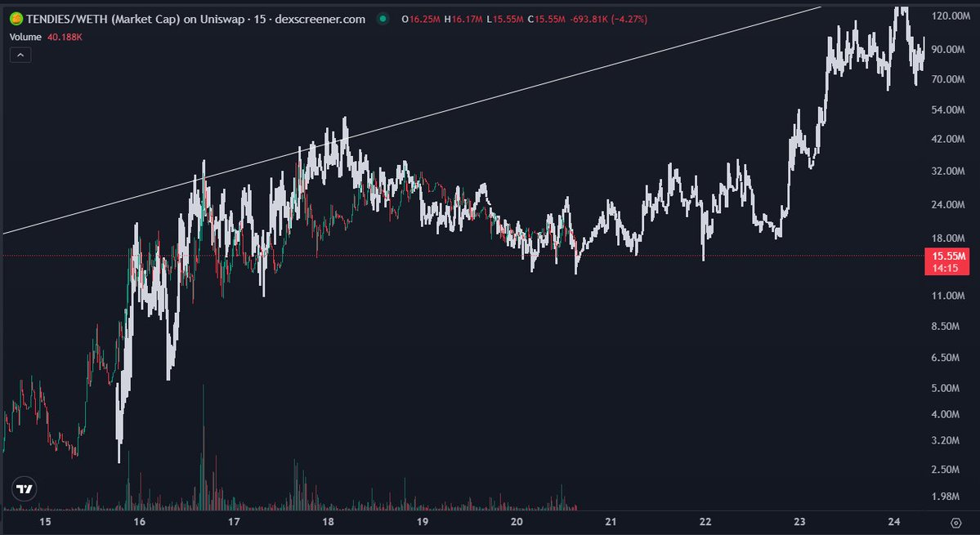Click date 24 on time axis

pyautogui.click(x=893, y=522)
